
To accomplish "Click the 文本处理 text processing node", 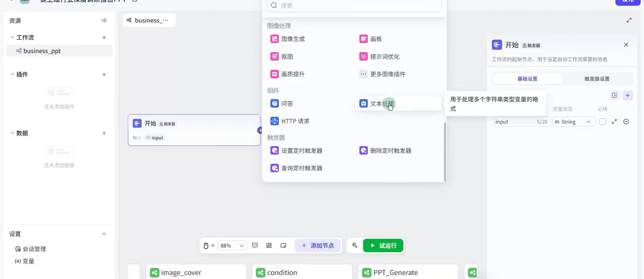I will tap(381, 103).
